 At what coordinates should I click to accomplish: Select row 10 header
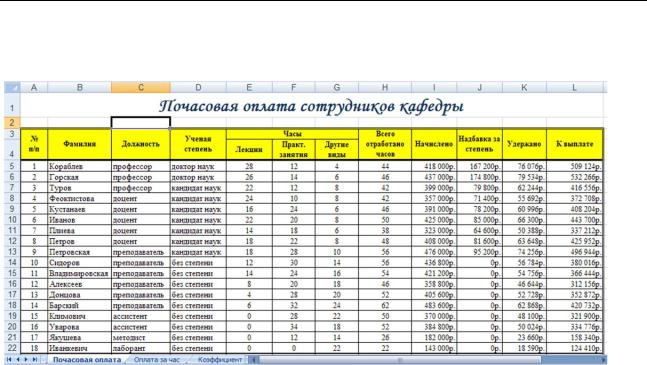point(12,220)
